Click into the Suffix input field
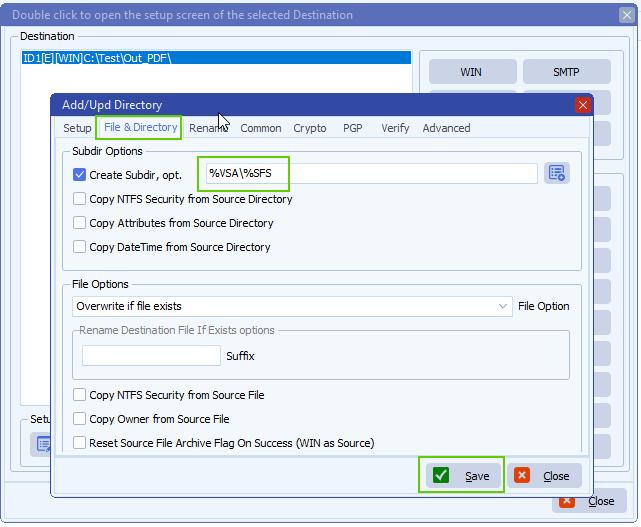The image size is (641, 527). (x=151, y=356)
